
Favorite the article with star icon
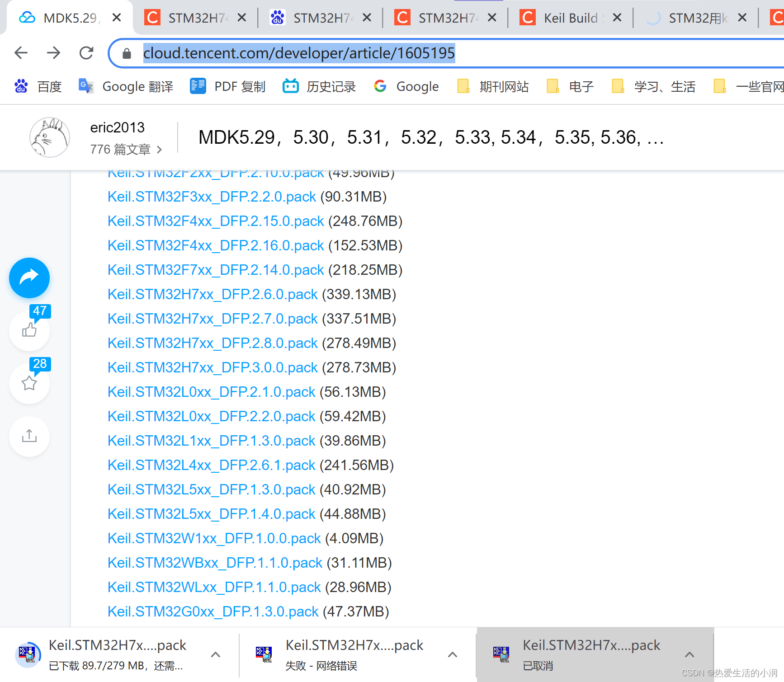29,383
